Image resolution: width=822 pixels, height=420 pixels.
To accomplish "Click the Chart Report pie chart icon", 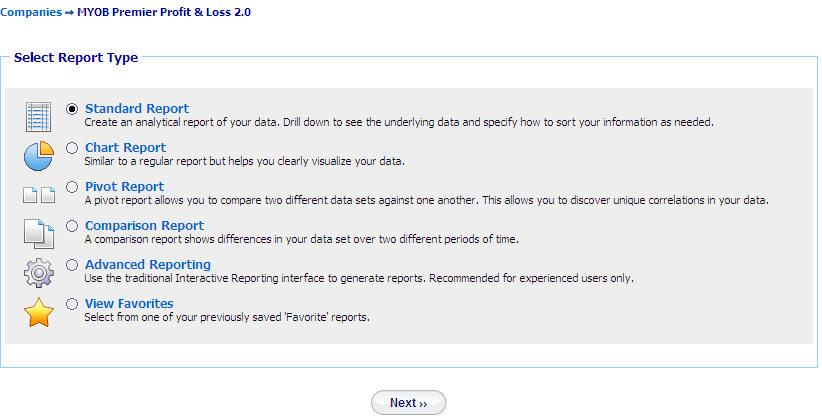I will coord(39,156).
